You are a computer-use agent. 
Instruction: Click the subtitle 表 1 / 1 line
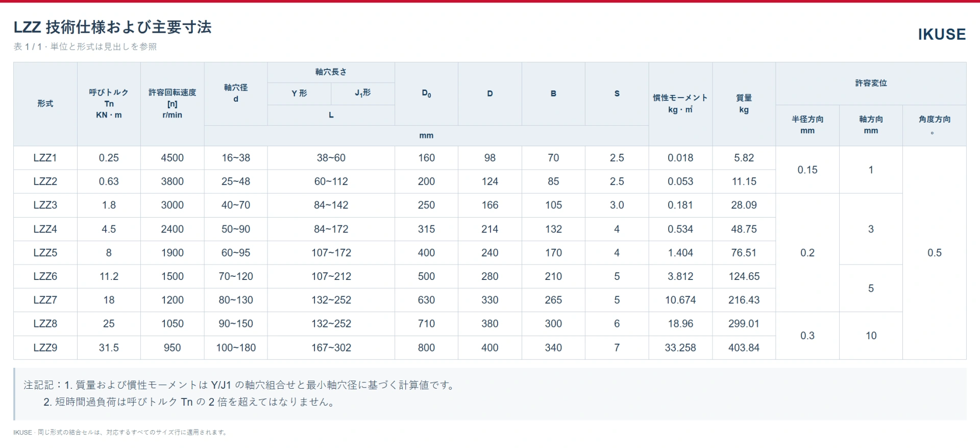pos(85,46)
